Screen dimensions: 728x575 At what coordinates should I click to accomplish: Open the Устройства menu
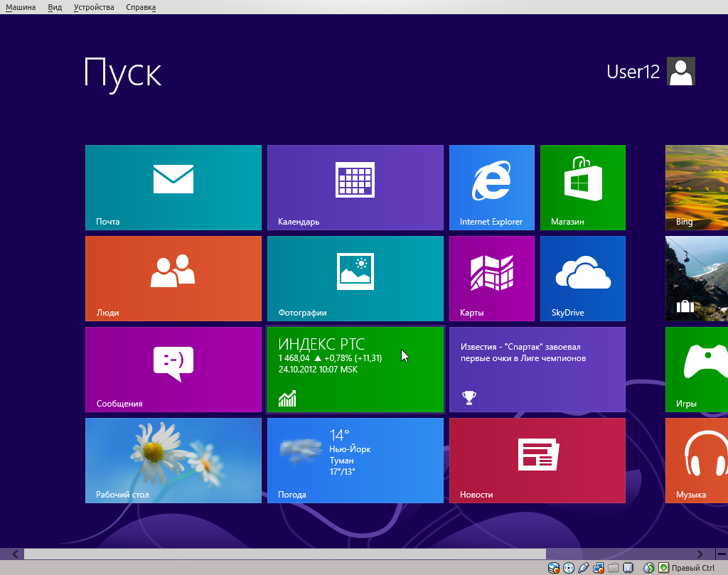pos(94,7)
